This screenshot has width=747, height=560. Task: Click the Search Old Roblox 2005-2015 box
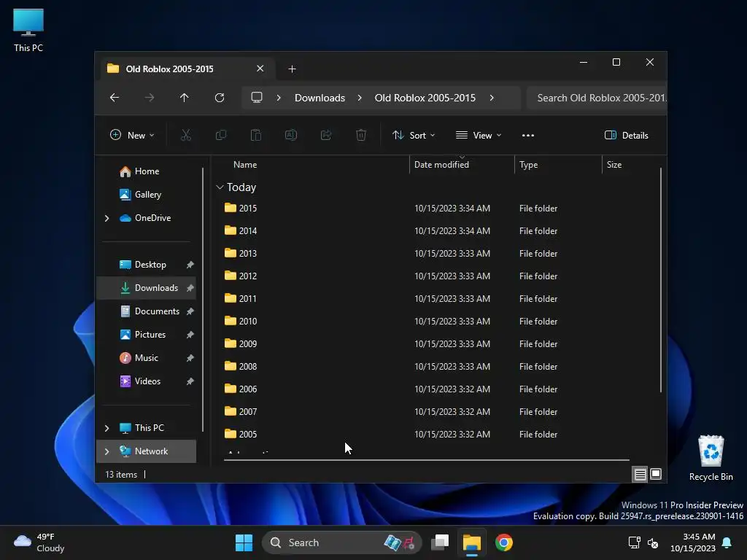click(597, 98)
